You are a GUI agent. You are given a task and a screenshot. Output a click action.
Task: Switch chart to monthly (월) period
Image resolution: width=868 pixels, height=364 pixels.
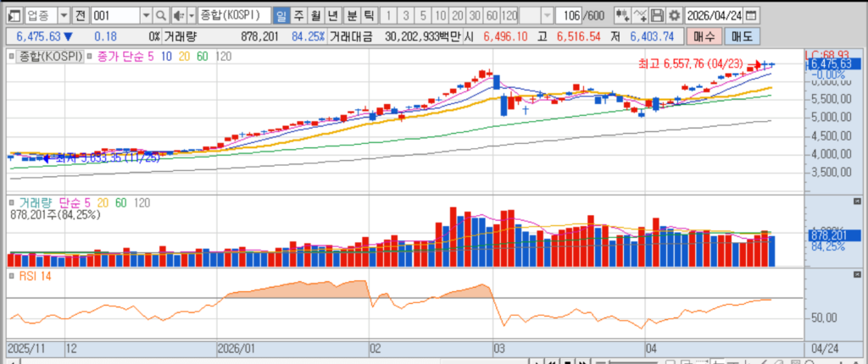314,16
